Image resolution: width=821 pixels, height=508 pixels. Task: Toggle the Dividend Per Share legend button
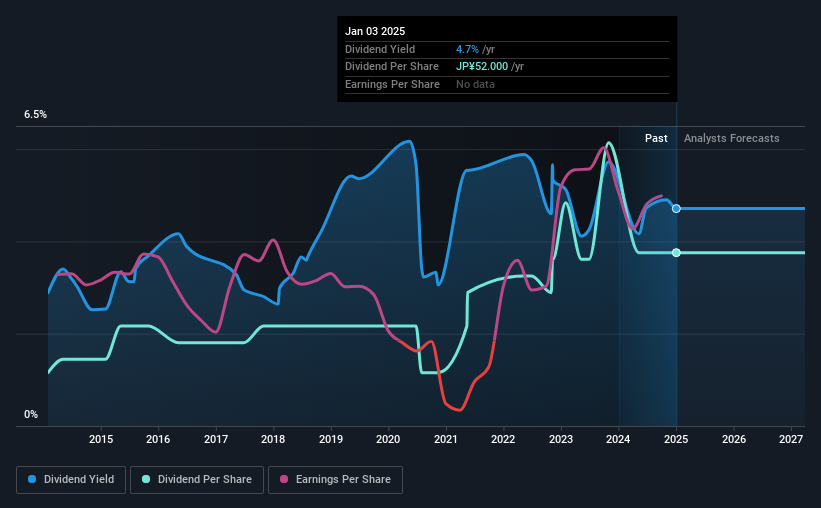(197, 480)
